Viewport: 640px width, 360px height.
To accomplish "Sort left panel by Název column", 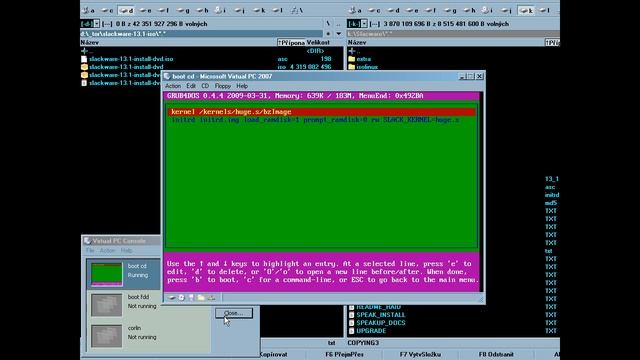I will coord(178,42).
